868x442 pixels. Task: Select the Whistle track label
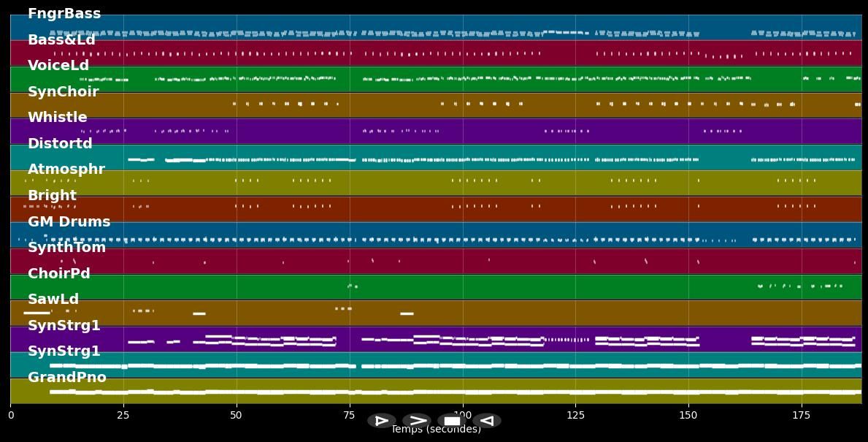click(x=57, y=118)
